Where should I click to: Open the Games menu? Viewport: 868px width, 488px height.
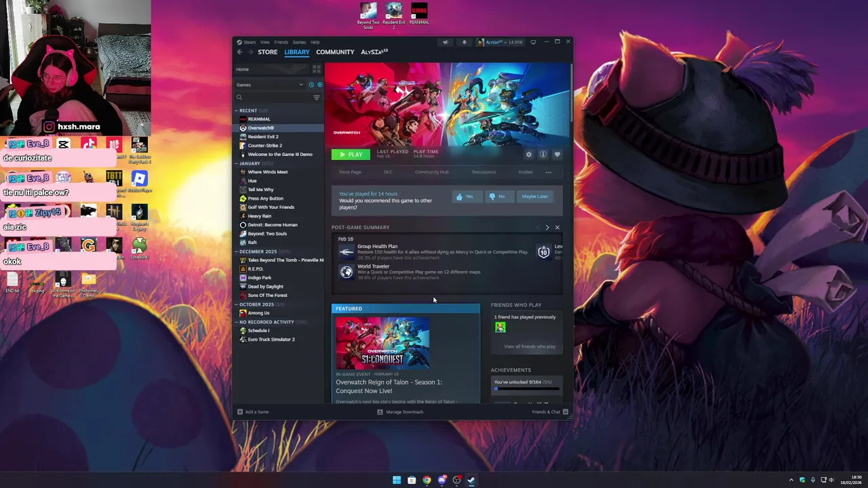point(299,42)
